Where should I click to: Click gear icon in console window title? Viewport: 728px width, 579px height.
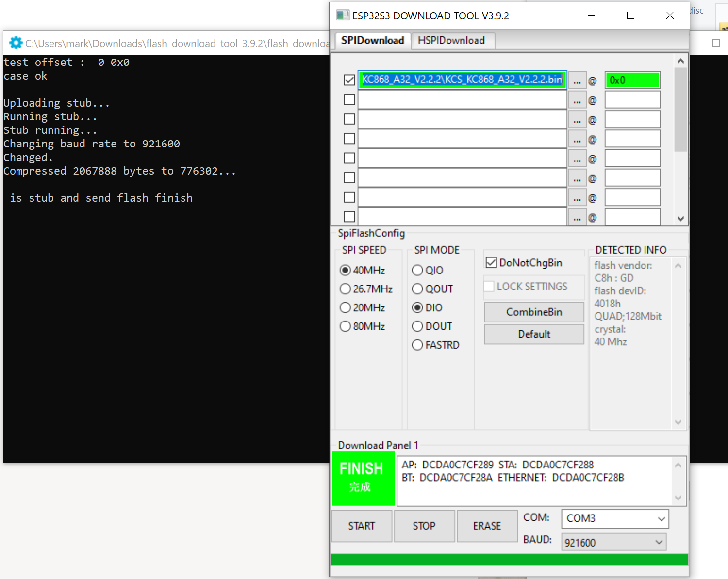click(x=16, y=43)
